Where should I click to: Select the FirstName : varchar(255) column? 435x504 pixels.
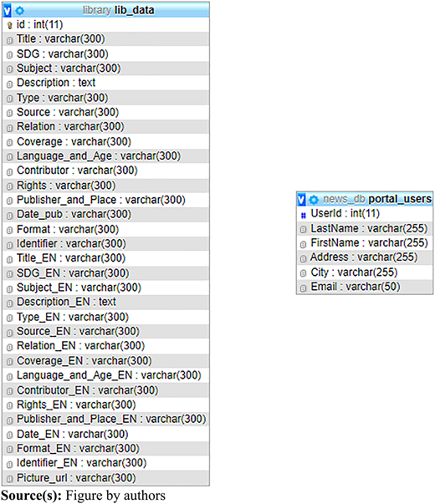tap(365, 242)
